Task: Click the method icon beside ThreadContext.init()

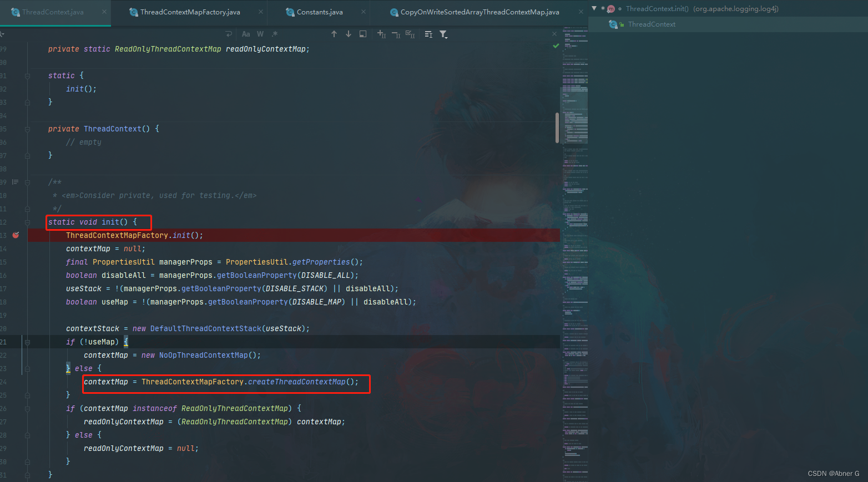Action: pos(610,9)
